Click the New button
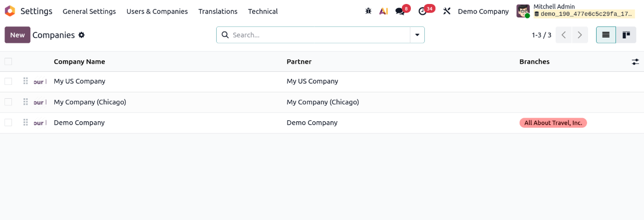 17,35
